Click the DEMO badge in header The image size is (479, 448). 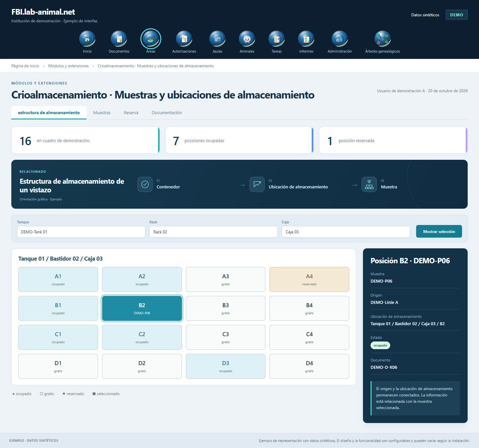(457, 15)
